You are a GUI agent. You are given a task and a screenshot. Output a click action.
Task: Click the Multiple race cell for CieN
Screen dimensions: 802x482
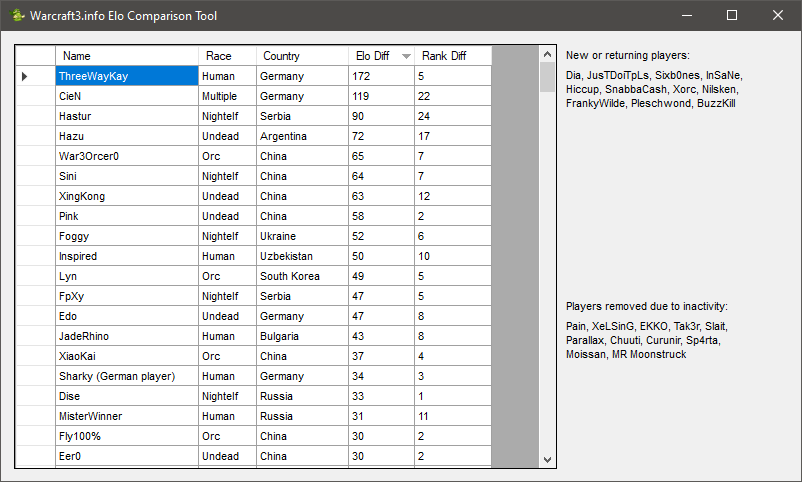pos(227,96)
